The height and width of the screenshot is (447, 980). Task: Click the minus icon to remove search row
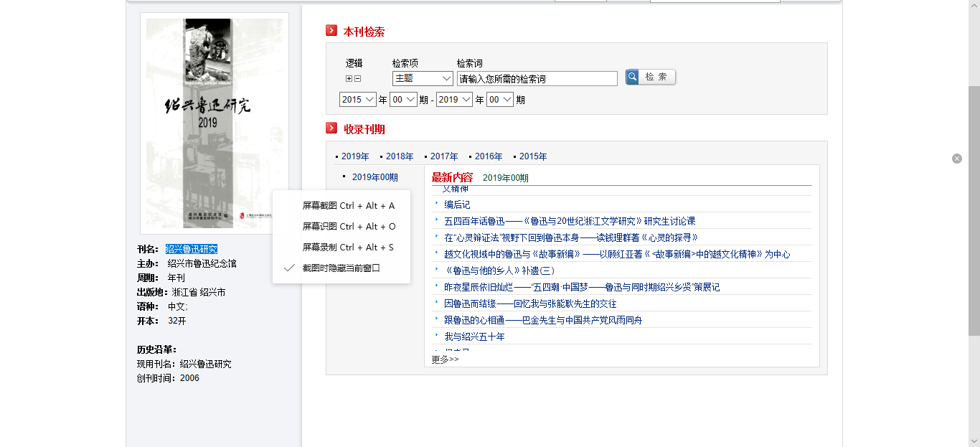click(x=357, y=79)
